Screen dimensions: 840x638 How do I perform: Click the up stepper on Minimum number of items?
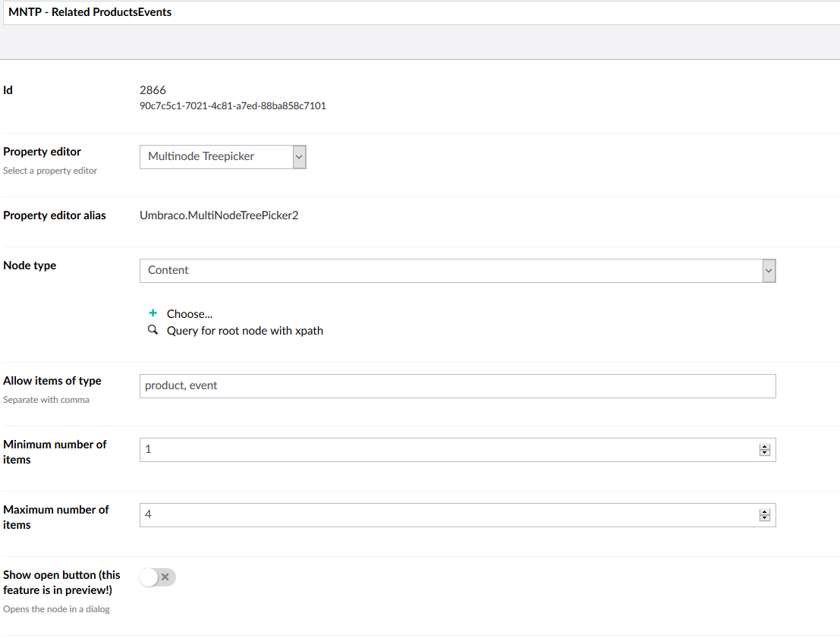pyautogui.click(x=765, y=446)
